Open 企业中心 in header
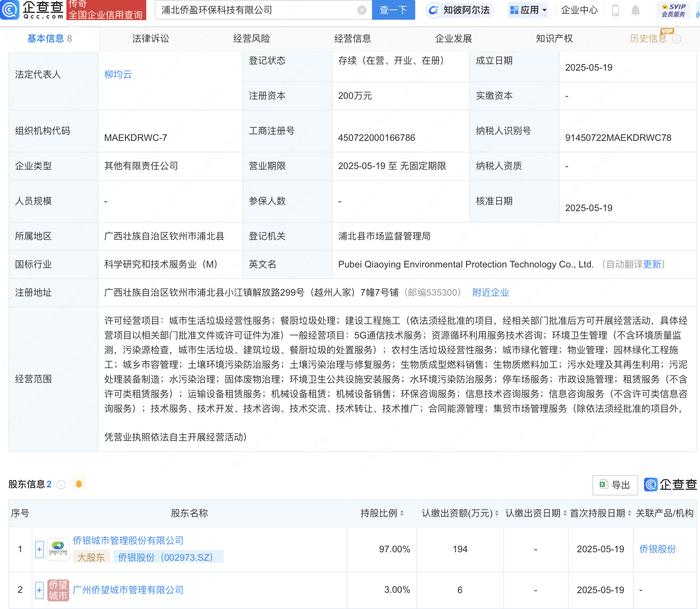The height and width of the screenshot is (609, 700). 579,10
